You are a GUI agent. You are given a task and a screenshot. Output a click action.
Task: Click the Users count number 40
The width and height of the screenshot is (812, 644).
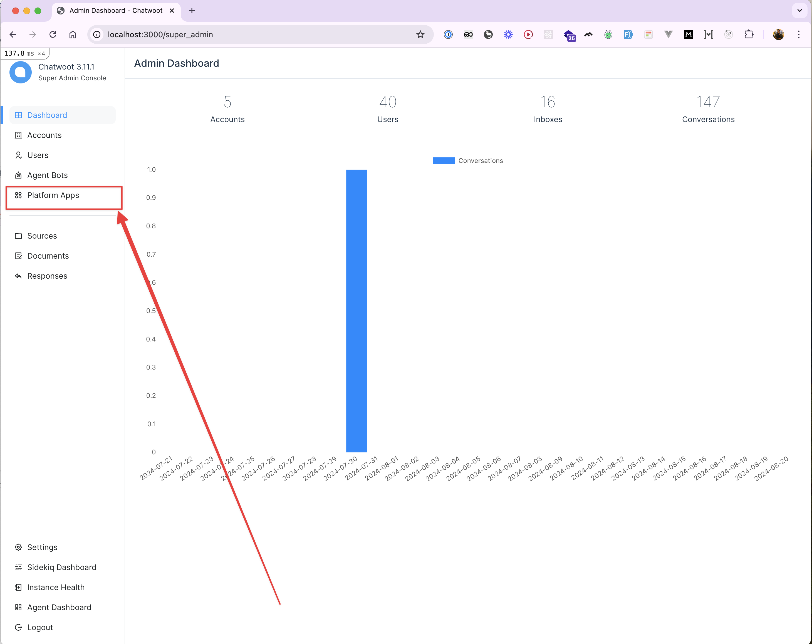[x=388, y=102]
